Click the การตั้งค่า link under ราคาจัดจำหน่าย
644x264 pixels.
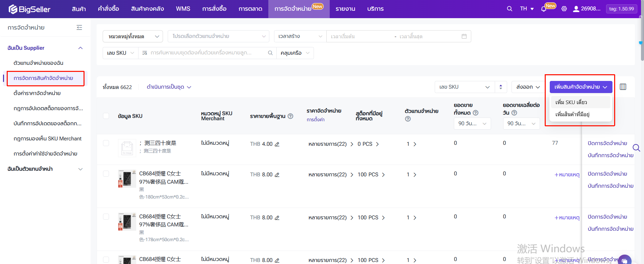pyautogui.click(x=315, y=120)
